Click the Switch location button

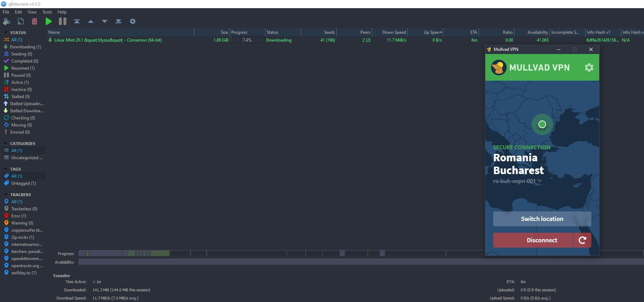tap(542, 219)
